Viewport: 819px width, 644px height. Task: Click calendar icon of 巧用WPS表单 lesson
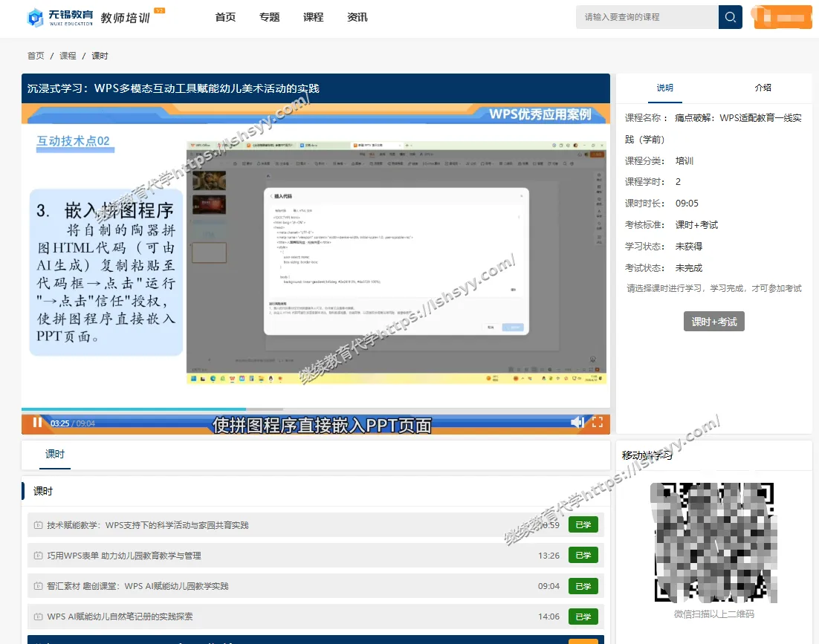click(x=38, y=556)
